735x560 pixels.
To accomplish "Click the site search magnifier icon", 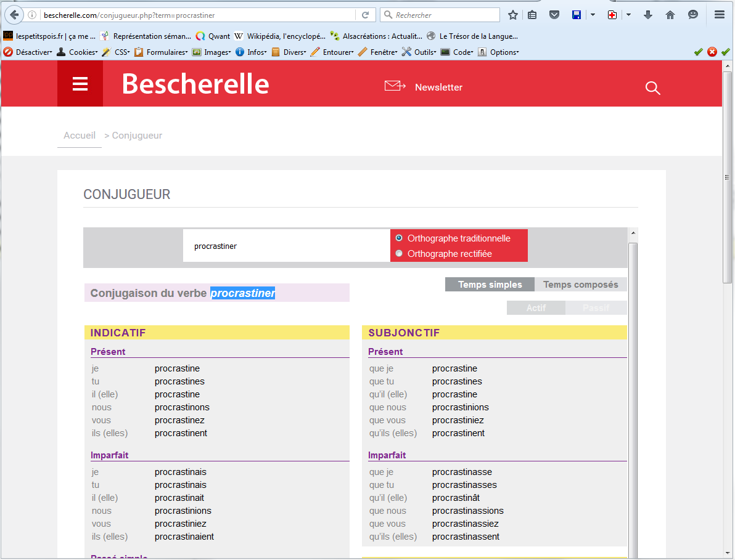I will coord(652,88).
